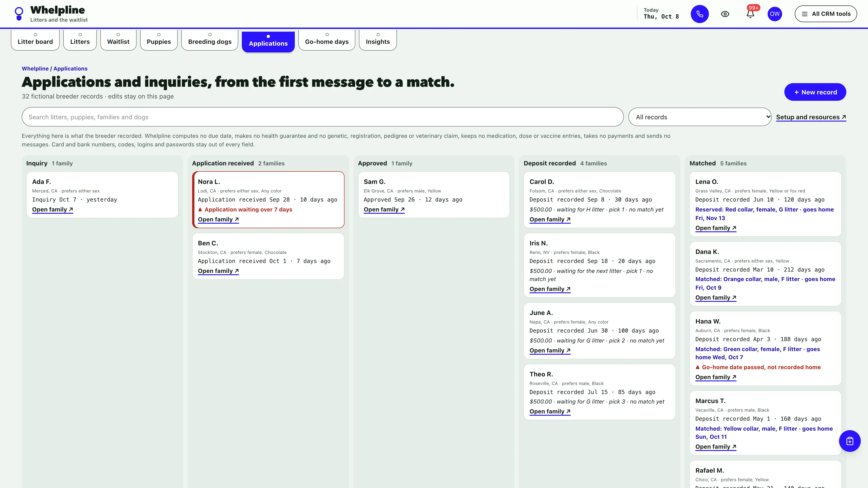The height and width of the screenshot is (488, 868).
Task: Toggle the eye view icon in header
Action: [725, 14]
